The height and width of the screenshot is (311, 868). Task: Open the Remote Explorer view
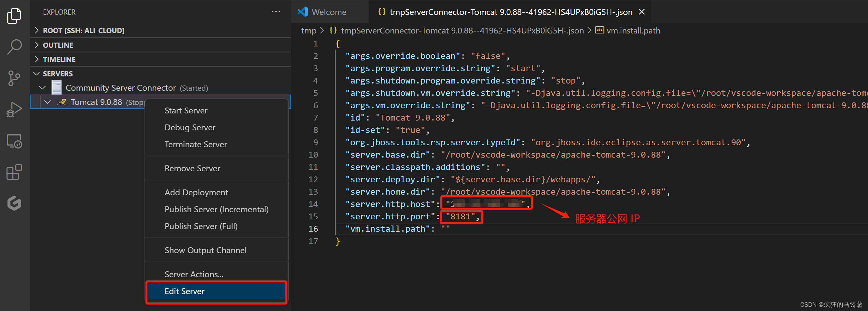click(14, 141)
